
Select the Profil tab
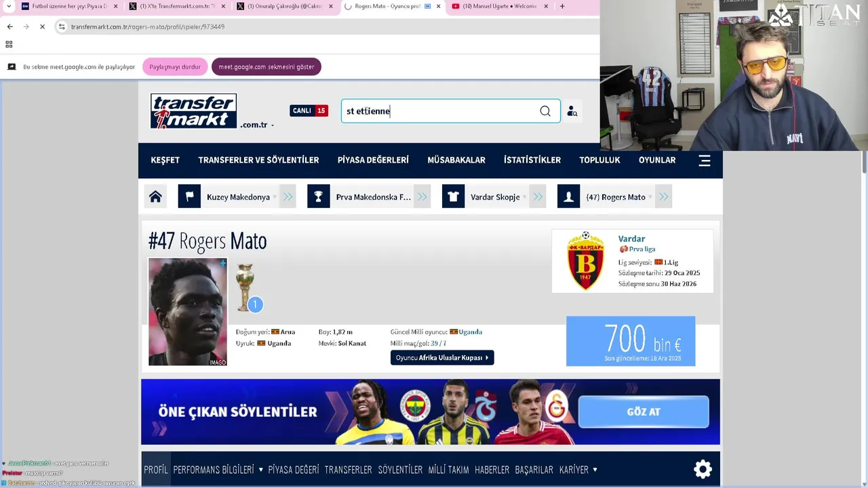point(156,469)
